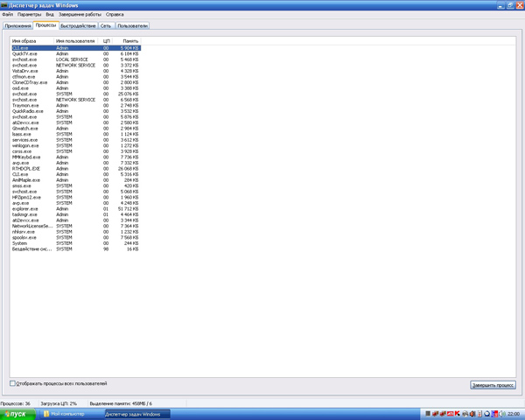This screenshot has width=525, height=420.
Task: Select the services.exe process
Action: (75, 140)
